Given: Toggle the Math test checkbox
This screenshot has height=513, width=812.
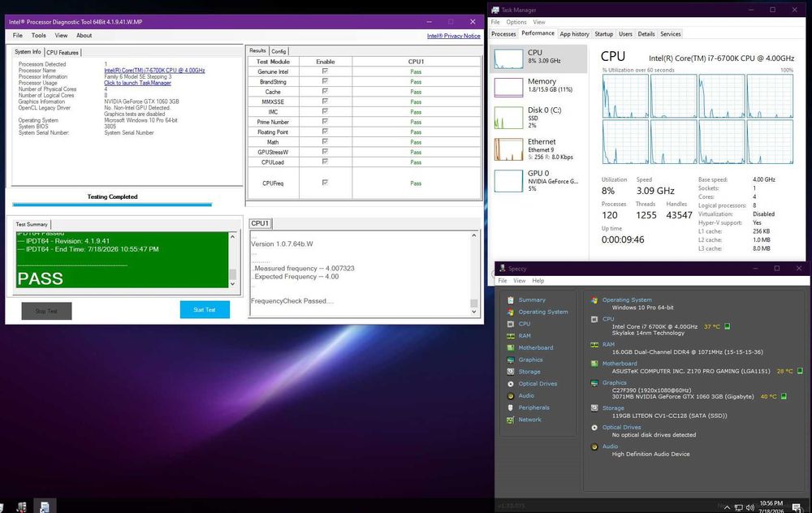Looking at the screenshot, I should pos(326,141).
